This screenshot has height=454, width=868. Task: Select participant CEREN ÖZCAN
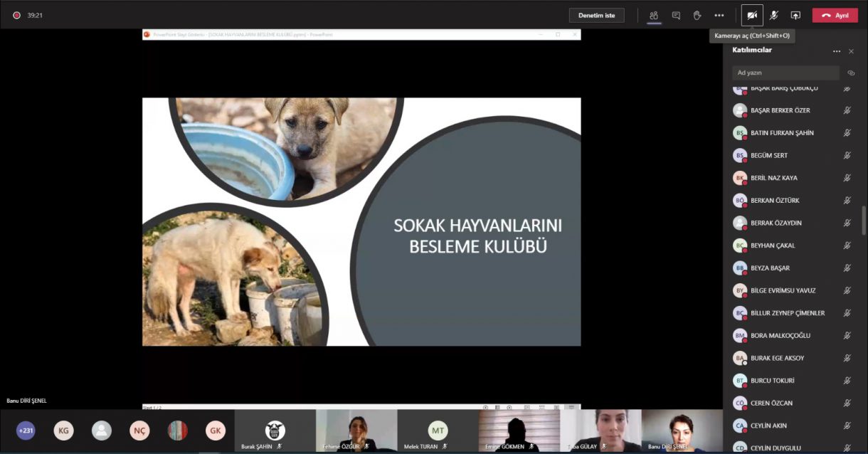(x=793, y=403)
